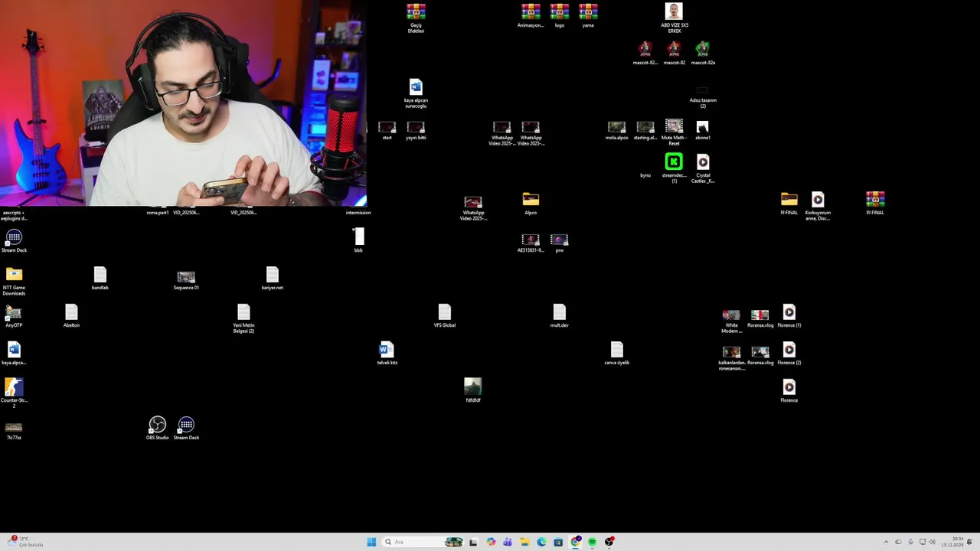
Task: Open Microsoft Store from the taskbar
Action: (x=558, y=542)
